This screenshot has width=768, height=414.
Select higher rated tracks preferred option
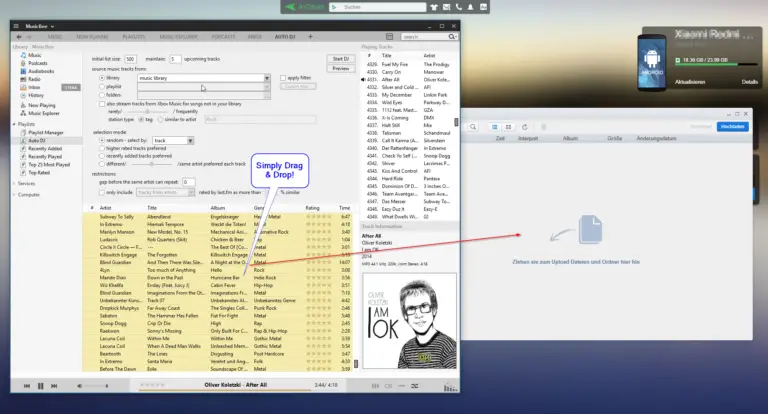(102, 148)
